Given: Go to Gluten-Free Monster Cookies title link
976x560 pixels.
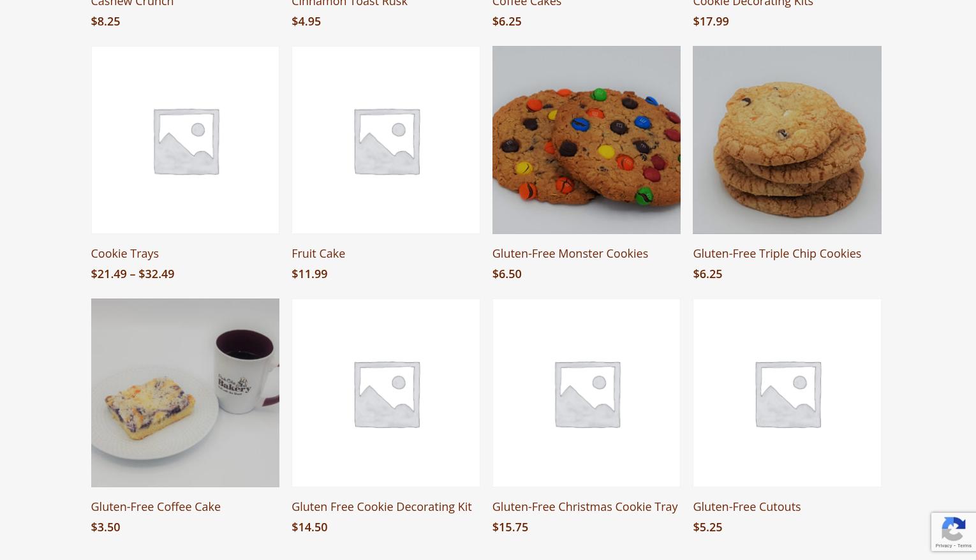Looking at the screenshot, I should tap(570, 253).
